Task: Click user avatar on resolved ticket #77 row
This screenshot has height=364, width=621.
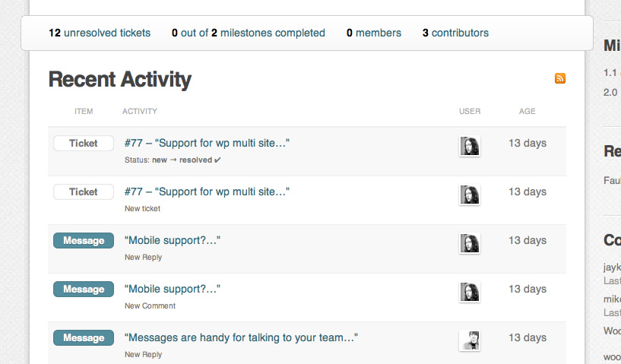Action: 470,146
